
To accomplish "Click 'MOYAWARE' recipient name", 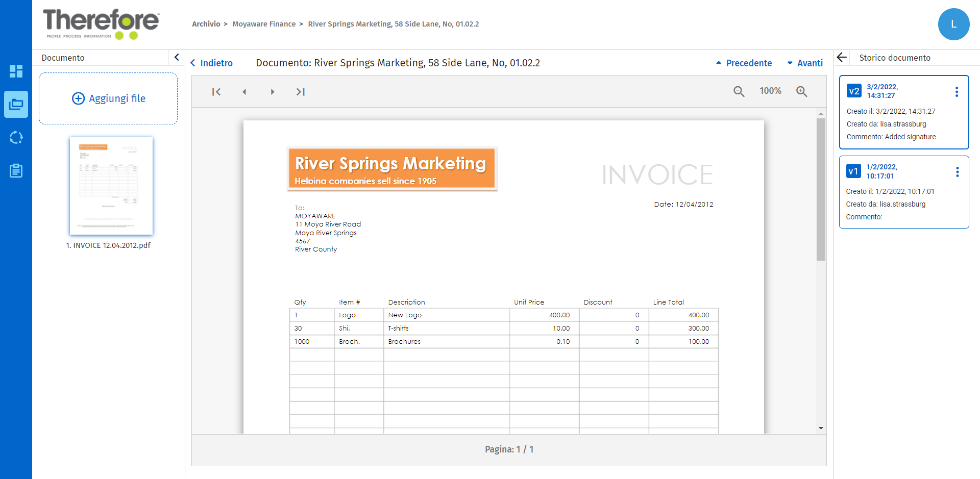I will [x=315, y=216].
